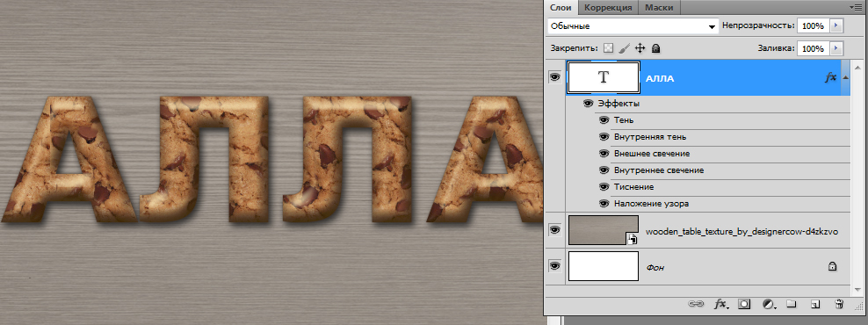
Task: Select the layer name Фон
Action: coord(655,267)
